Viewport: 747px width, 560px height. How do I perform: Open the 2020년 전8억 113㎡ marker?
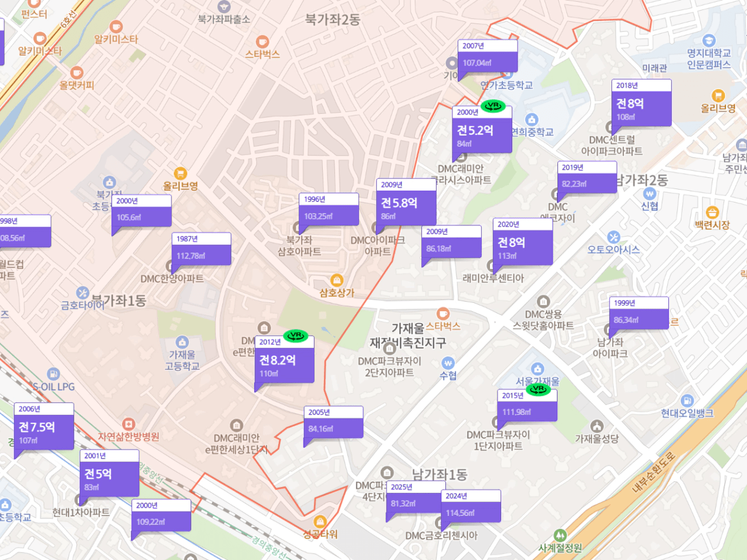(x=523, y=241)
